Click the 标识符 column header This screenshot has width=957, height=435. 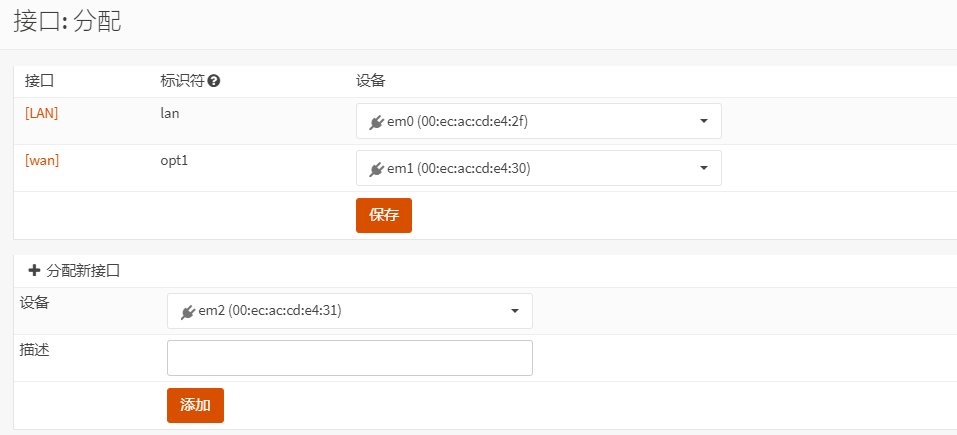pyautogui.click(x=182, y=81)
